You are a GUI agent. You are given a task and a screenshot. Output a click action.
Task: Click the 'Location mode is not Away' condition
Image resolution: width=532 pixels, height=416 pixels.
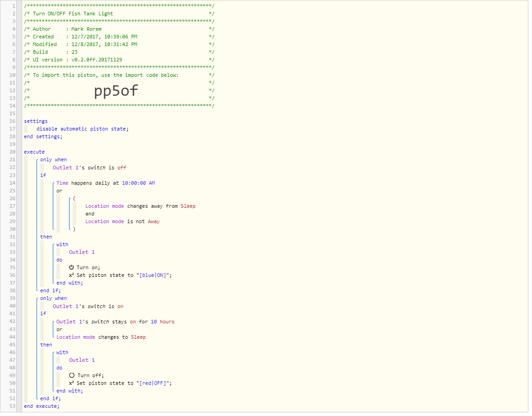[122, 221]
